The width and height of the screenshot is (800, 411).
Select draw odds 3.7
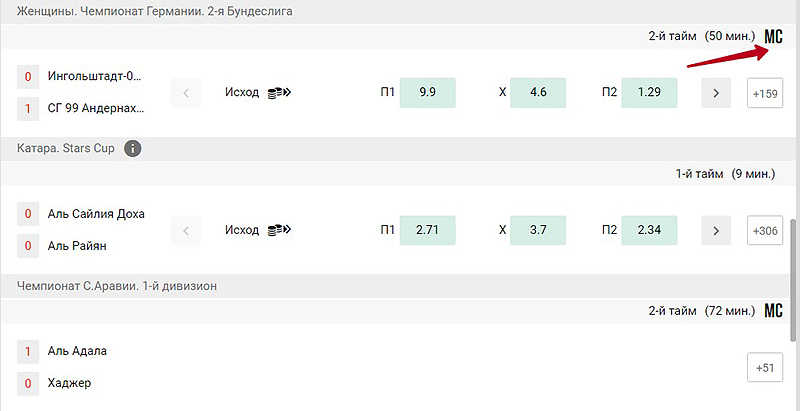click(x=538, y=230)
